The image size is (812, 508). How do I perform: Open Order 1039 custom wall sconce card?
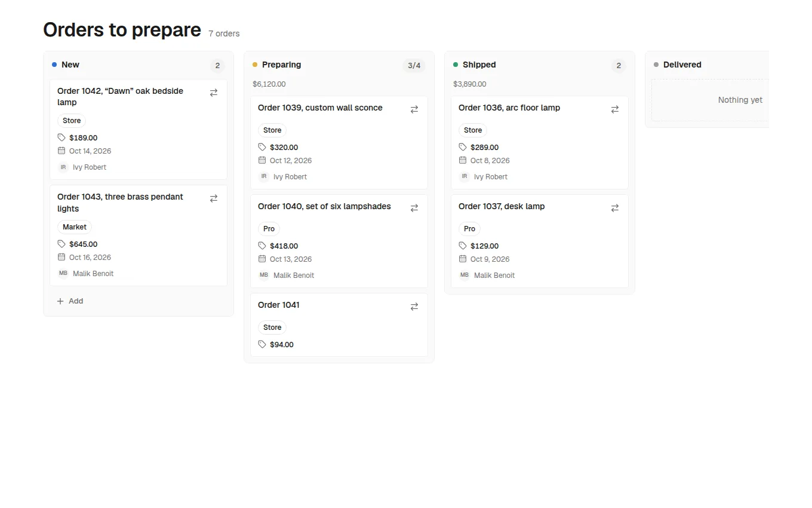coord(320,108)
